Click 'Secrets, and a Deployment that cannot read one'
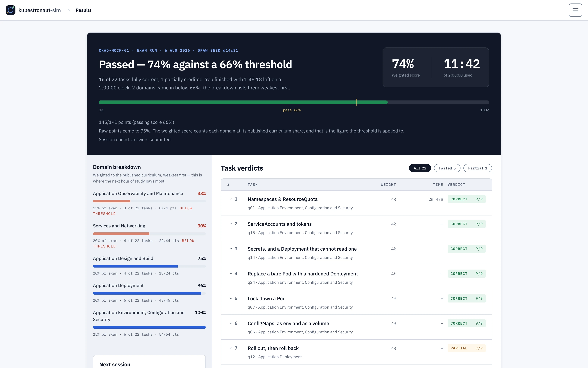This screenshot has width=588, height=368. pyautogui.click(x=302, y=249)
